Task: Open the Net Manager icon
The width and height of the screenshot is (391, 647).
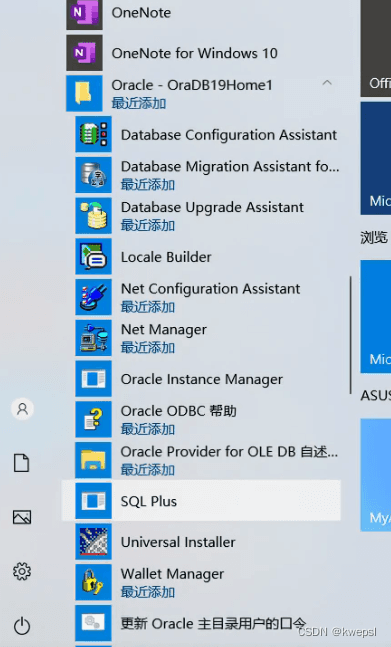Action: pyautogui.click(x=93, y=338)
